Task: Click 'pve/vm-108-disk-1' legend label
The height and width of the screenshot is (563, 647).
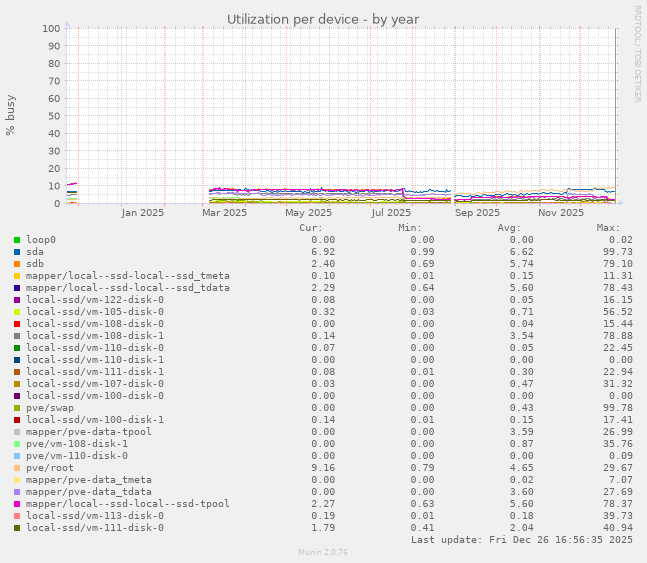Action: [x=77, y=444]
